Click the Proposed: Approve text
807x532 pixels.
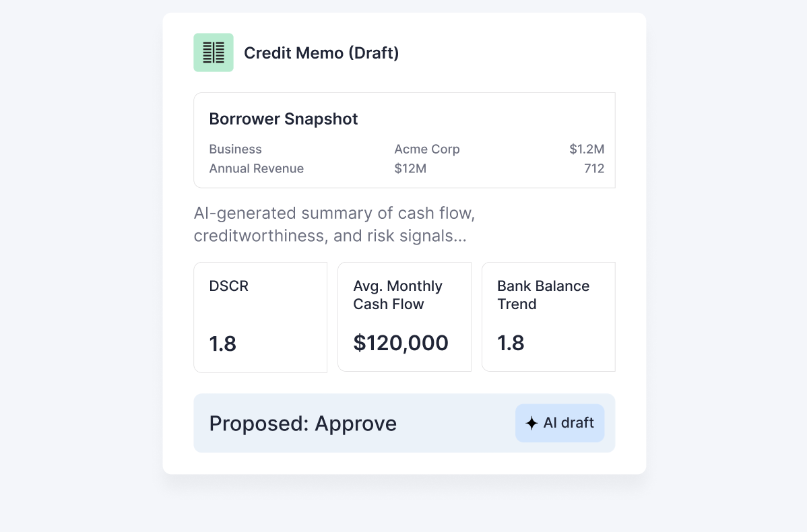303,424
